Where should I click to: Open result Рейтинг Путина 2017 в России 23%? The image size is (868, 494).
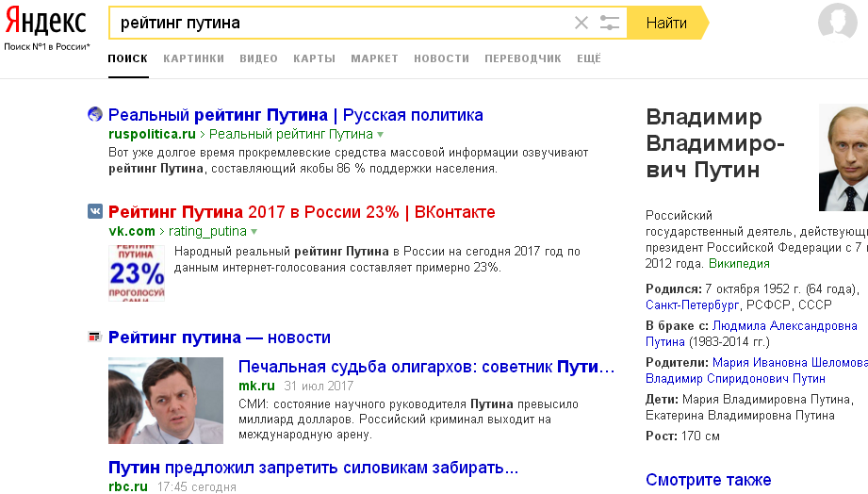click(x=302, y=212)
